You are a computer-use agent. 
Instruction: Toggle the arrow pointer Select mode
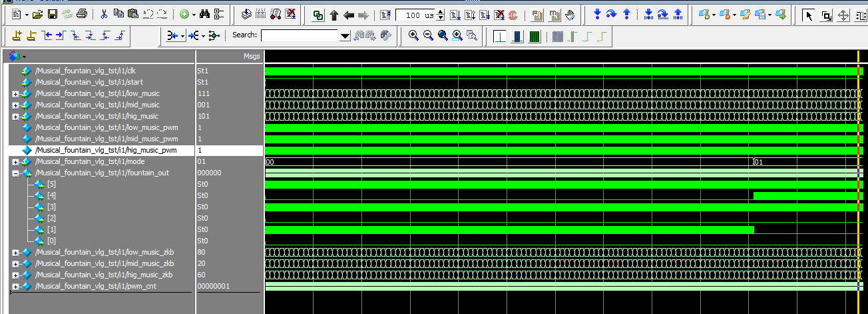coord(809,15)
